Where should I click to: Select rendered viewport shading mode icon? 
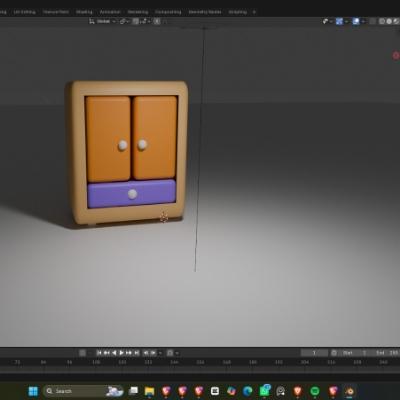pyautogui.click(x=396, y=21)
